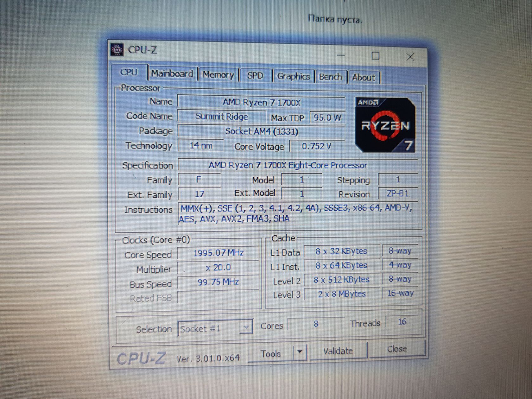Image resolution: width=532 pixels, height=399 pixels.
Task: Click the Tools button
Action: pyautogui.click(x=271, y=353)
